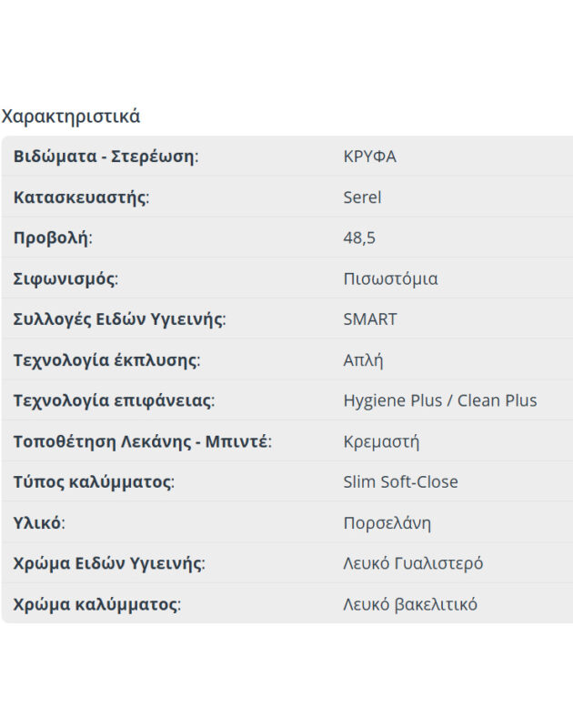Click the Hygiene Plus / Clean Plus value

440,400
